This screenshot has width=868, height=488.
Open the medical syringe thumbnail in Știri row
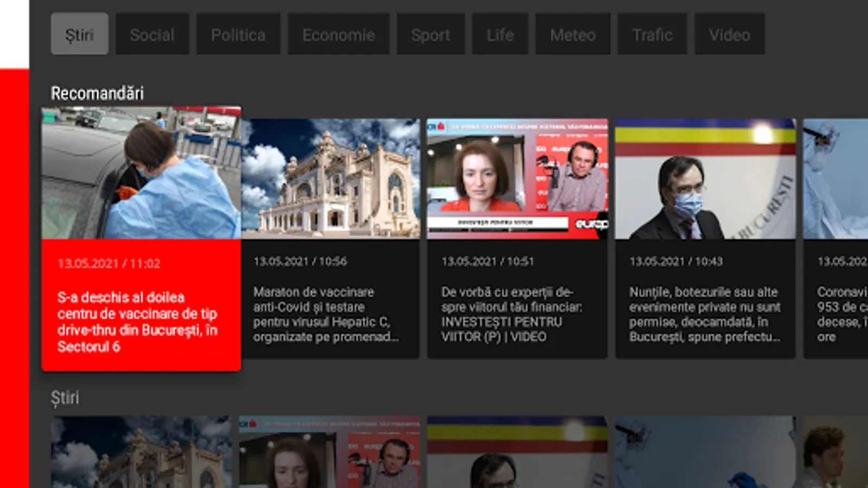point(705,452)
